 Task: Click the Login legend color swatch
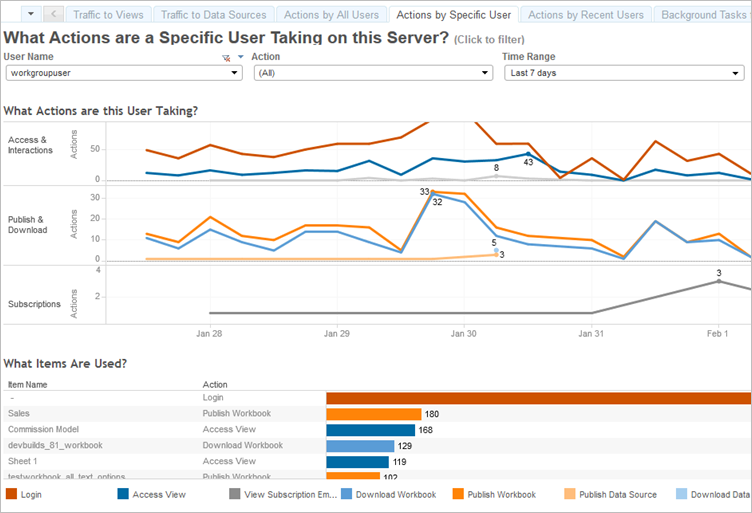[x=11, y=494]
